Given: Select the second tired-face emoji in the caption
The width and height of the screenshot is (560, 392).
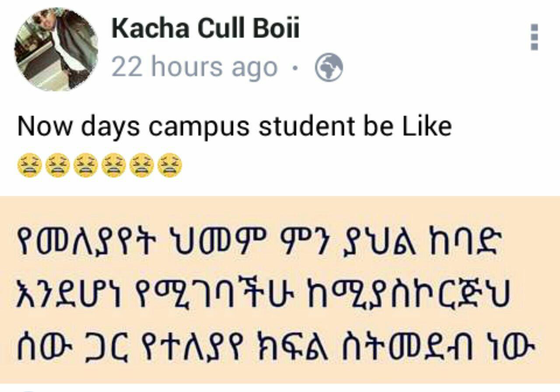Looking at the screenshot, I should click(x=57, y=165).
